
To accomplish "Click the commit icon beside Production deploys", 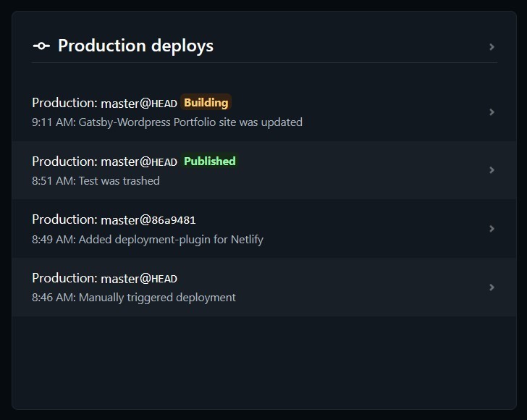I will [x=41, y=46].
